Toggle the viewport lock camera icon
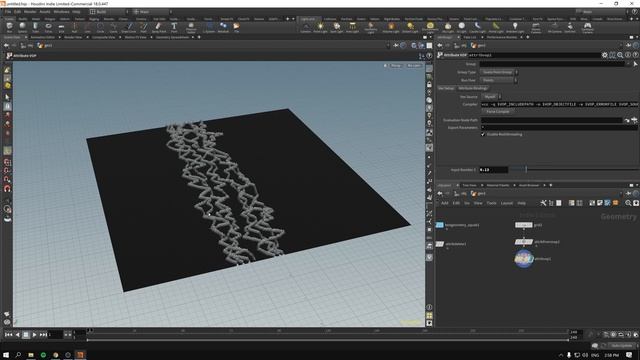 coord(429,84)
